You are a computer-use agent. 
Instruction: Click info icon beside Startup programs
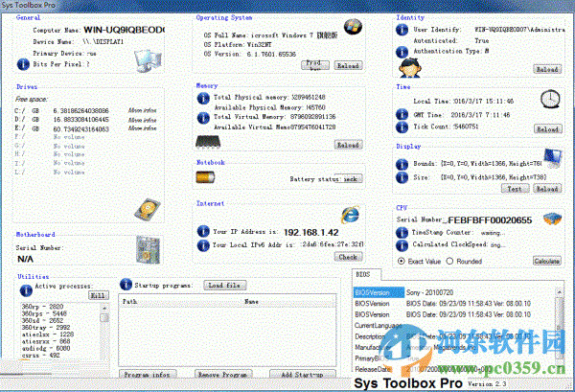(x=126, y=285)
